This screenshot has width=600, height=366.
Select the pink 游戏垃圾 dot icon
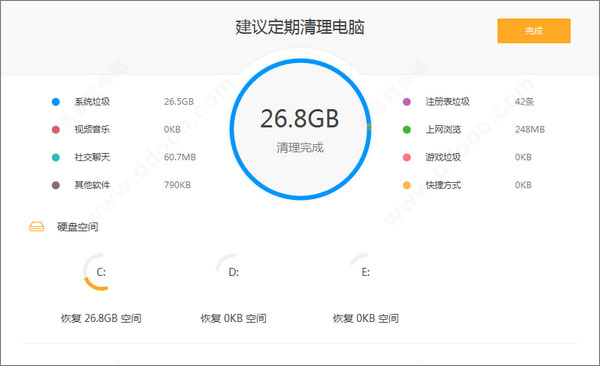click(407, 157)
